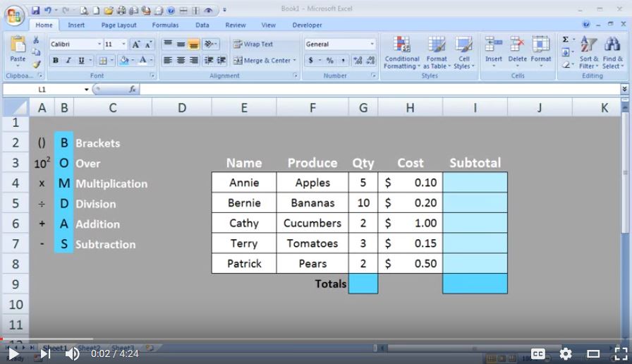Open Find & Select dropdown
Image resolution: width=632 pixels, height=364 pixels.
click(x=613, y=52)
